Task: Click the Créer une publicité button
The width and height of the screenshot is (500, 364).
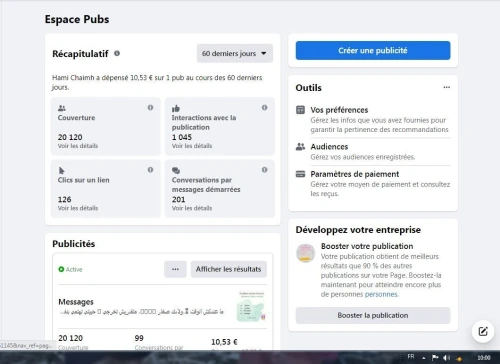Action: click(373, 51)
